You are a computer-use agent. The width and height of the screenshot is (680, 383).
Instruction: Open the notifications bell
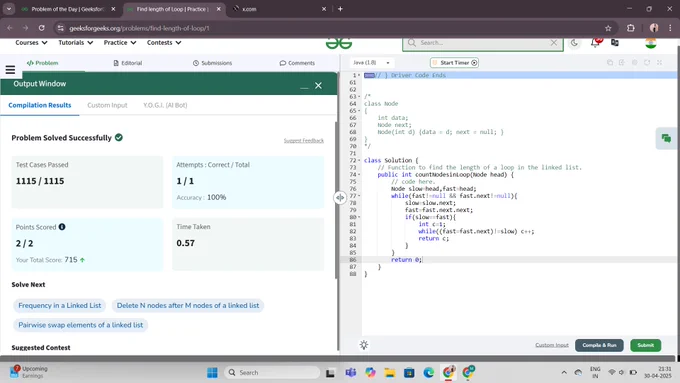coord(595,43)
